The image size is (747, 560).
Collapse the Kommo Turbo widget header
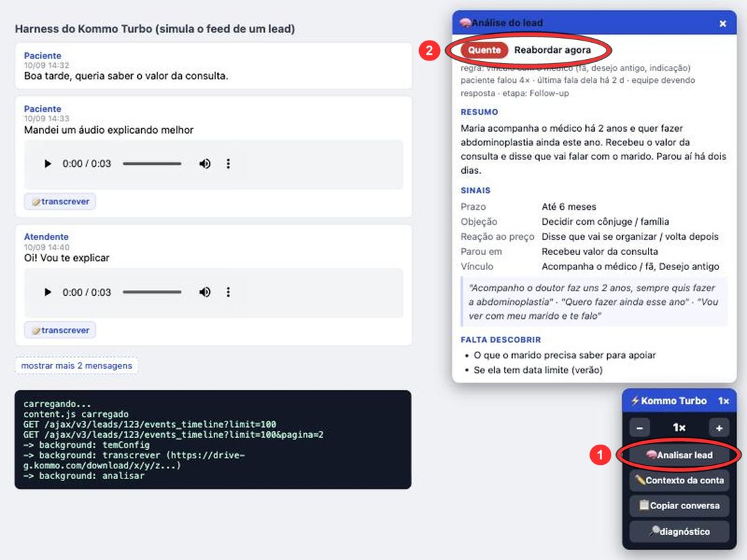[679, 401]
